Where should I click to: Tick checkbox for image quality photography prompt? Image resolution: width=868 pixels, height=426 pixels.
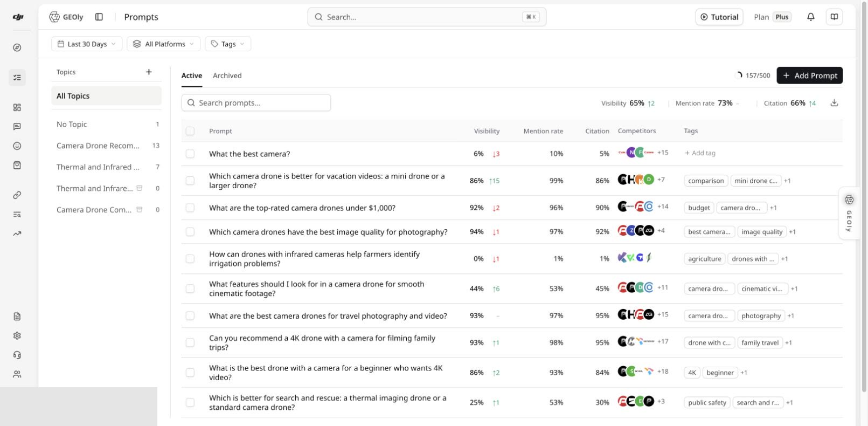point(190,232)
